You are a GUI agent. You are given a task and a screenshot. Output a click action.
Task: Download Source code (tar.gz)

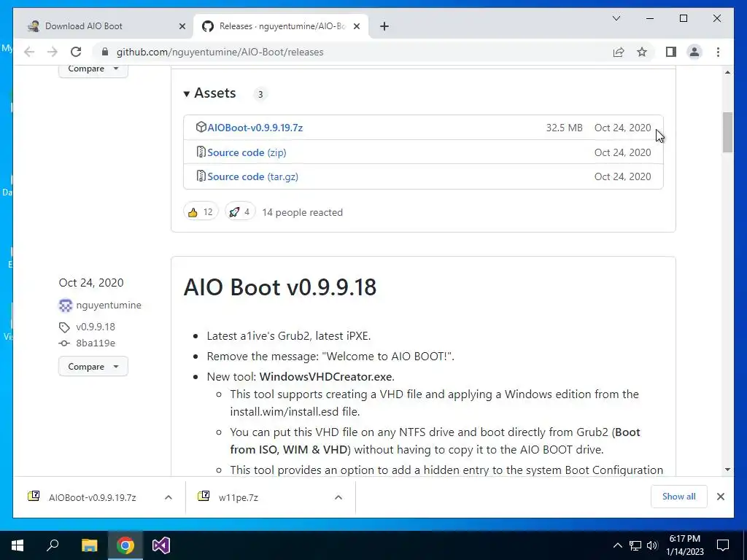253,176
